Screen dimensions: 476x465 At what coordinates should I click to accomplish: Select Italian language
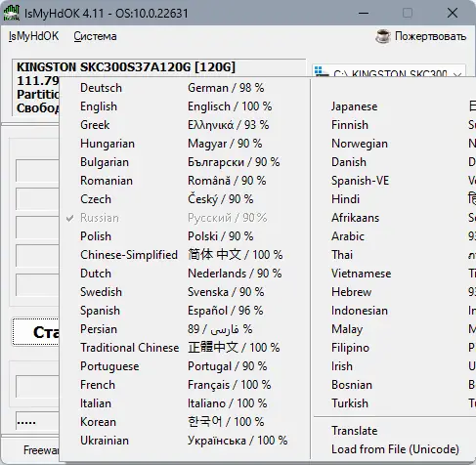pyautogui.click(x=185, y=403)
